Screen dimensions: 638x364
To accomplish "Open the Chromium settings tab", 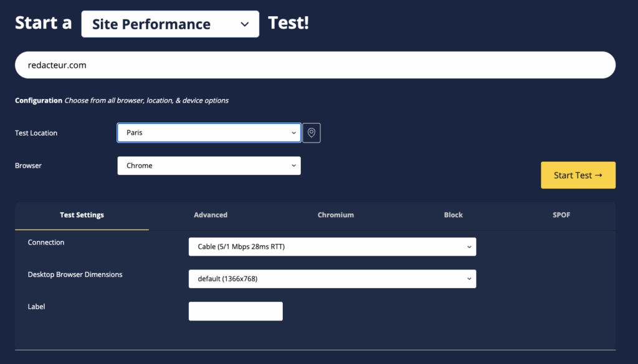I will 335,215.
